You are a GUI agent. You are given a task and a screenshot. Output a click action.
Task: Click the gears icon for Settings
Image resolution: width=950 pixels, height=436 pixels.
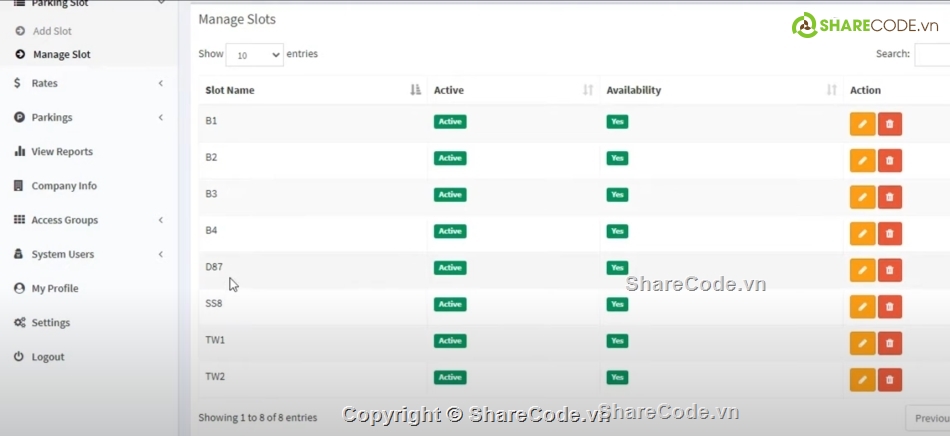(19, 323)
